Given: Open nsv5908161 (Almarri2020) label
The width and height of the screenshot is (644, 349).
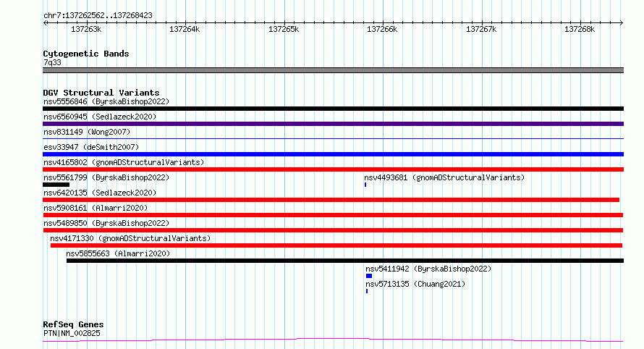Looking at the screenshot, I should tap(96, 208).
